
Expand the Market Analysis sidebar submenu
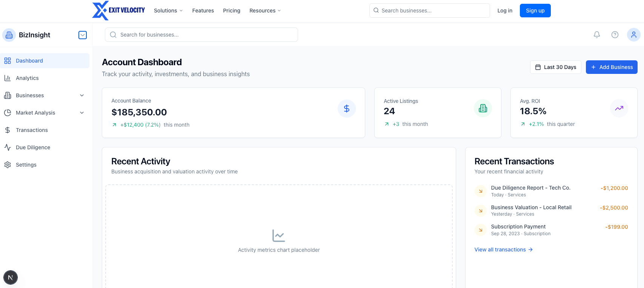click(82, 113)
